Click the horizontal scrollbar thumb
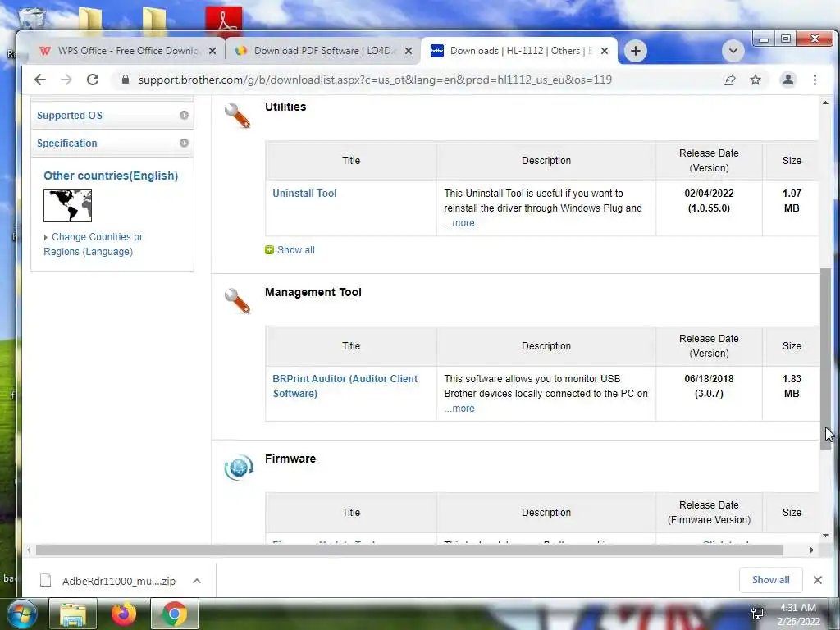This screenshot has width=840, height=630. pyautogui.click(x=409, y=550)
